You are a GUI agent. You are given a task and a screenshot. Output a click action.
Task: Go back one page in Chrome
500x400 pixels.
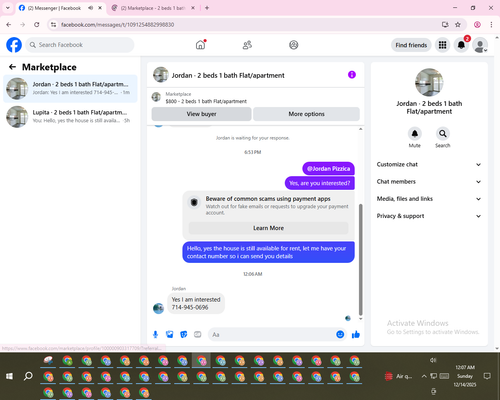9,25
